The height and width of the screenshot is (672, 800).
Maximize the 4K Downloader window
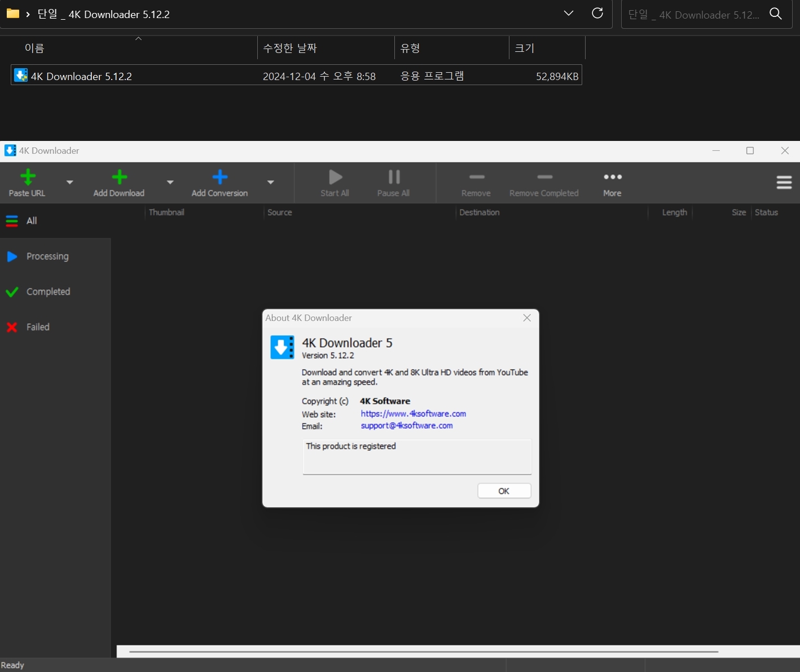coord(750,151)
